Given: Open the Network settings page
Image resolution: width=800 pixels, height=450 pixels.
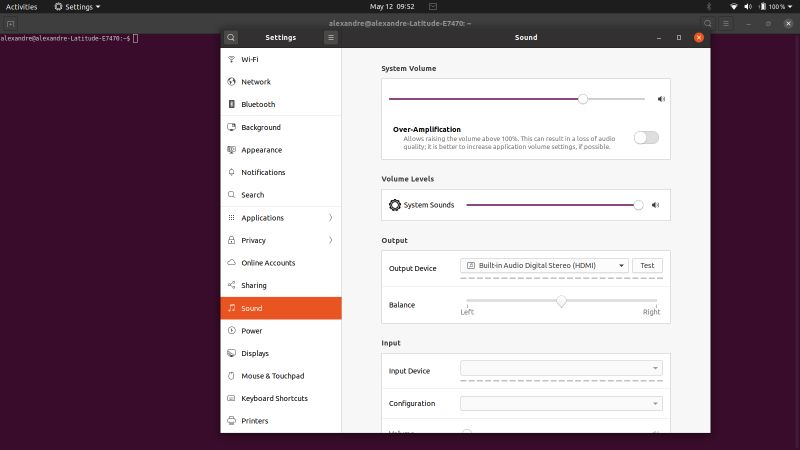Looking at the screenshot, I should tap(281, 82).
